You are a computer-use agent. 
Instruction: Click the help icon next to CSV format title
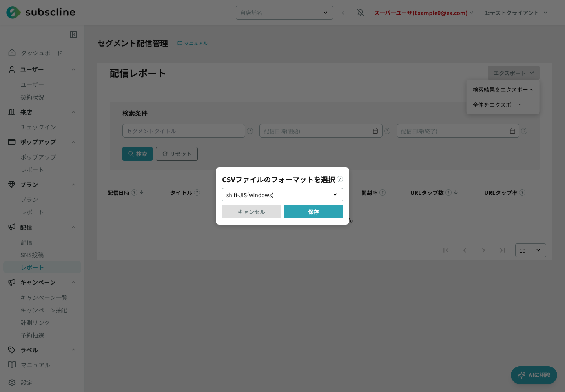click(340, 179)
